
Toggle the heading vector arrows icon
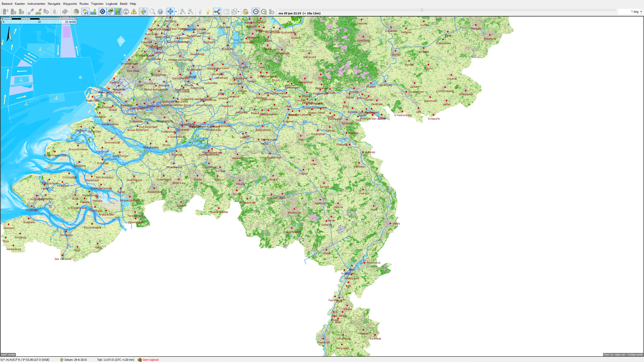click(217, 12)
